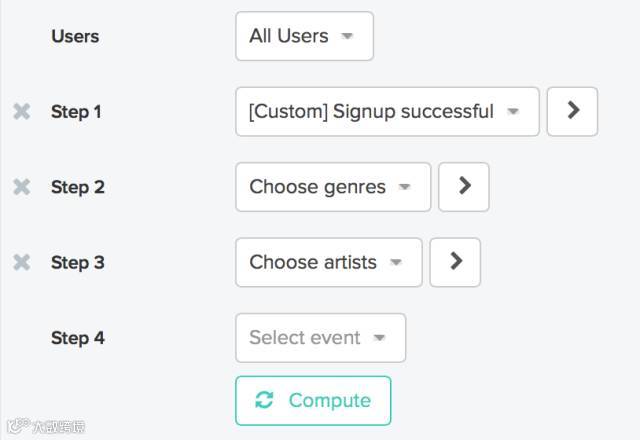Open the Select event dropdown for Step 4
The height and width of the screenshot is (440, 640).
click(x=320, y=338)
